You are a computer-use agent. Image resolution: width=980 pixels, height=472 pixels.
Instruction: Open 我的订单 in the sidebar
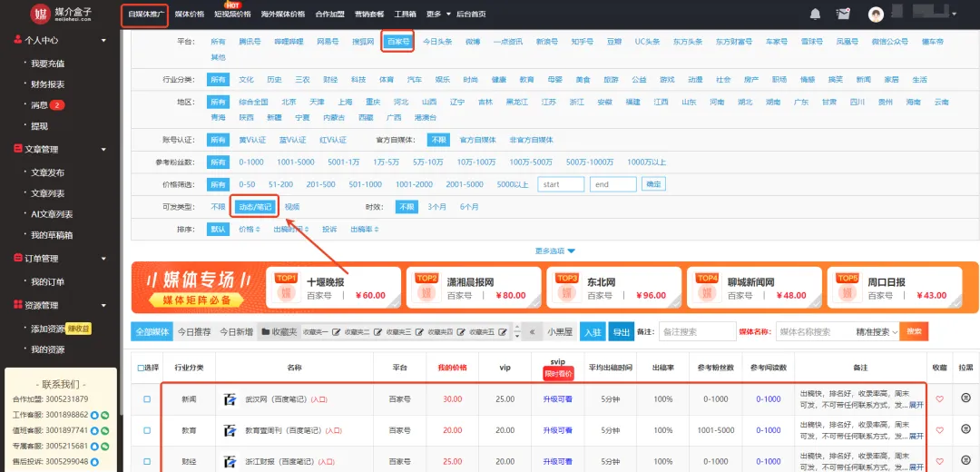coord(47,282)
